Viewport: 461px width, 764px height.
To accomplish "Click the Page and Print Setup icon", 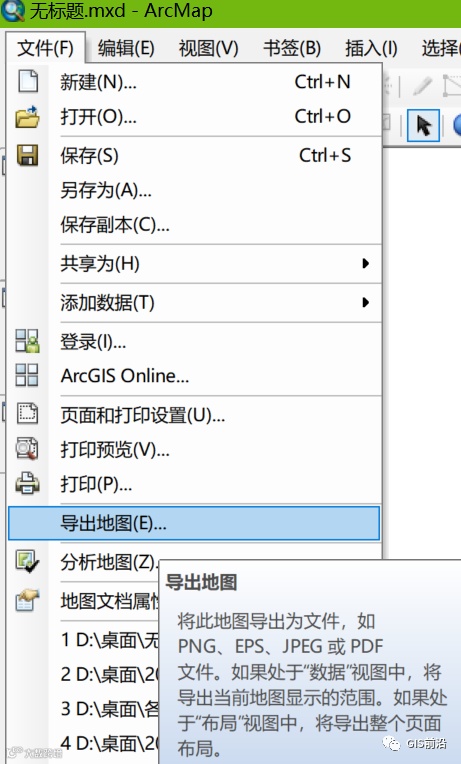I will [27, 414].
